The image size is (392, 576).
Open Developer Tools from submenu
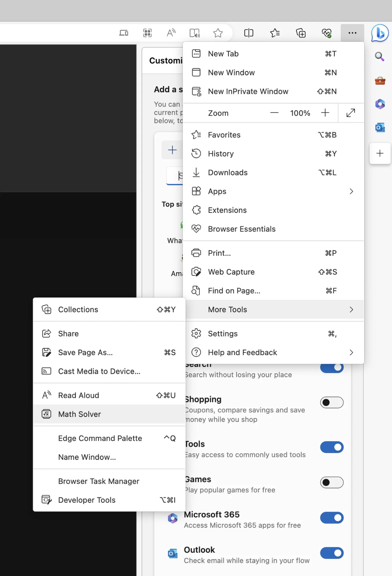pos(109,500)
